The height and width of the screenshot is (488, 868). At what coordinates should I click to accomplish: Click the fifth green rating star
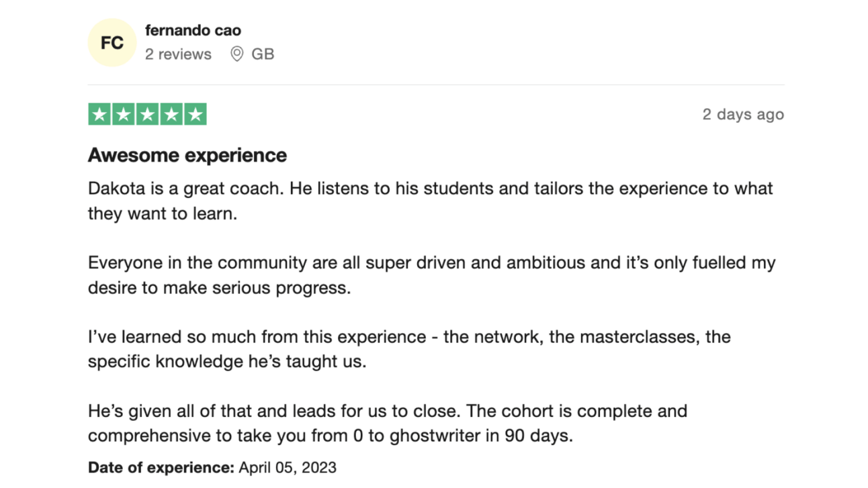tap(196, 115)
